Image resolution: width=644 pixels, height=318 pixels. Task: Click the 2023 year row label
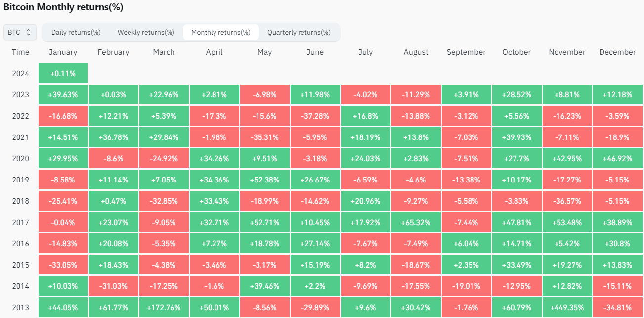tap(20, 94)
